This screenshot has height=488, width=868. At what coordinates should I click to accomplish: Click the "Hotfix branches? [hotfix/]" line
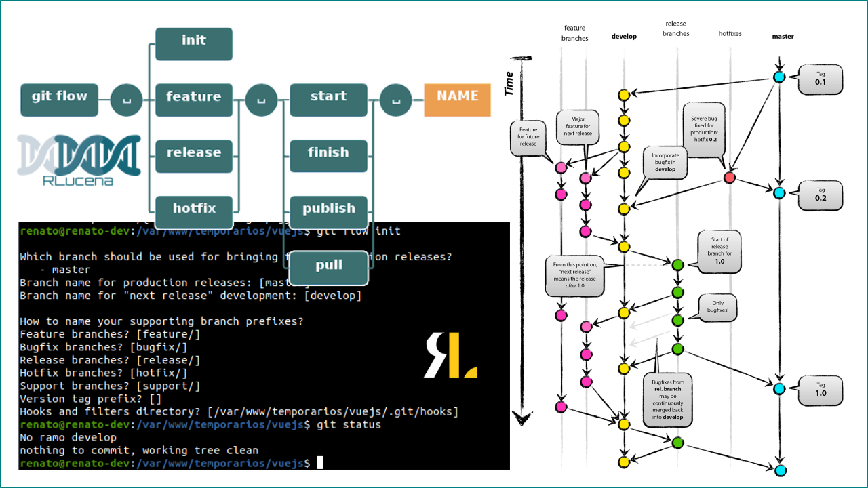(104, 373)
